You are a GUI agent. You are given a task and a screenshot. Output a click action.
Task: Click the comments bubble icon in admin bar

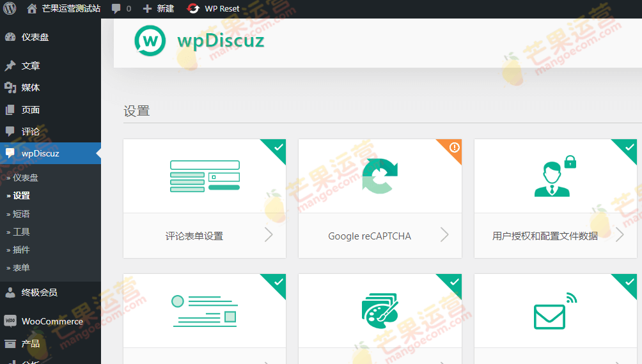coord(116,8)
